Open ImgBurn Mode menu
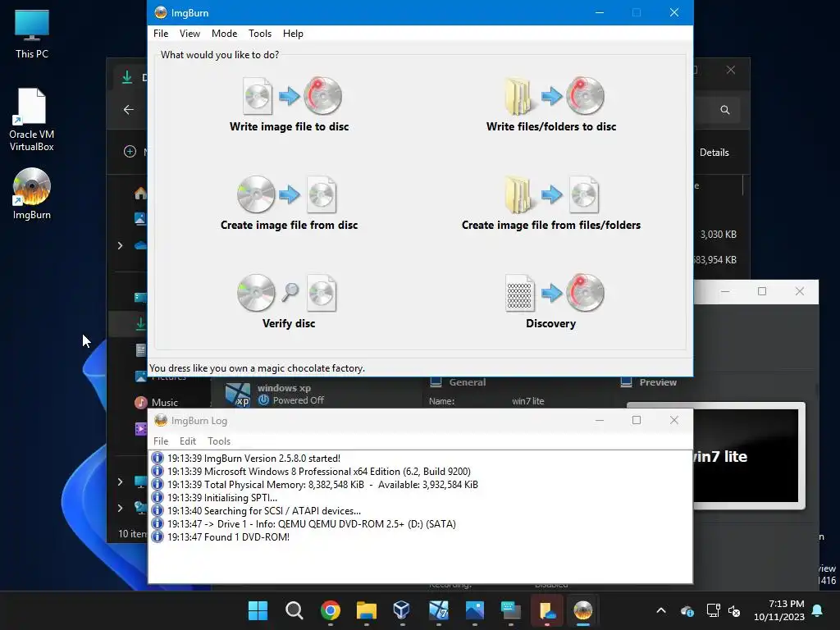 pos(224,33)
